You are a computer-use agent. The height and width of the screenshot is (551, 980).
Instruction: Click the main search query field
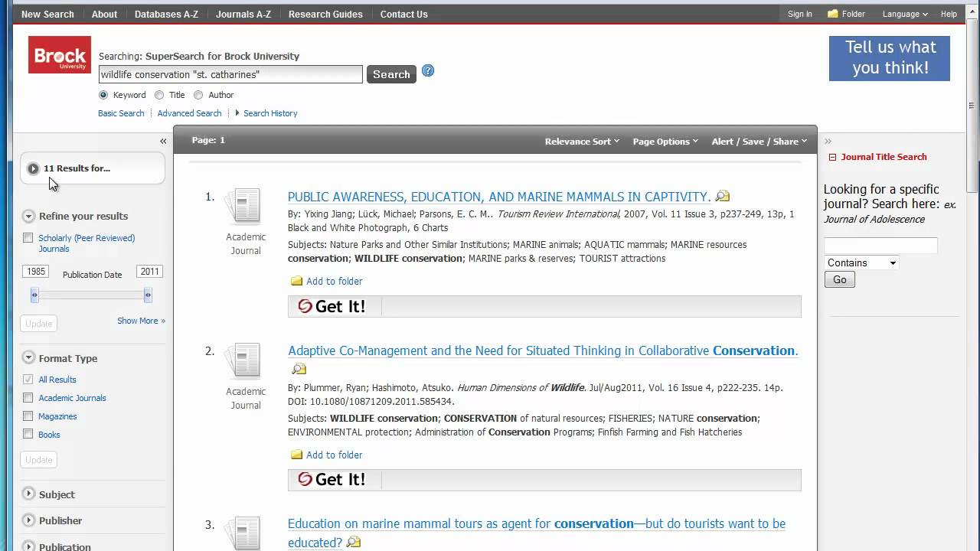pos(230,74)
